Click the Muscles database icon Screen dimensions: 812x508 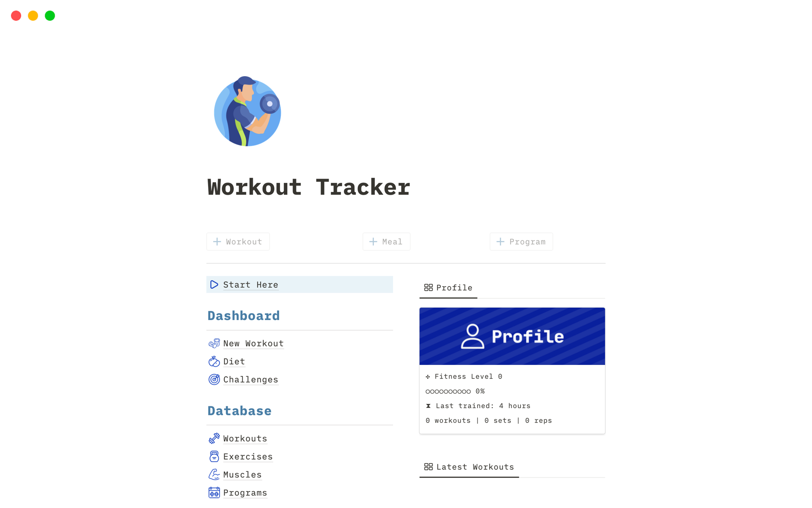pyautogui.click(x=214, y=474)
